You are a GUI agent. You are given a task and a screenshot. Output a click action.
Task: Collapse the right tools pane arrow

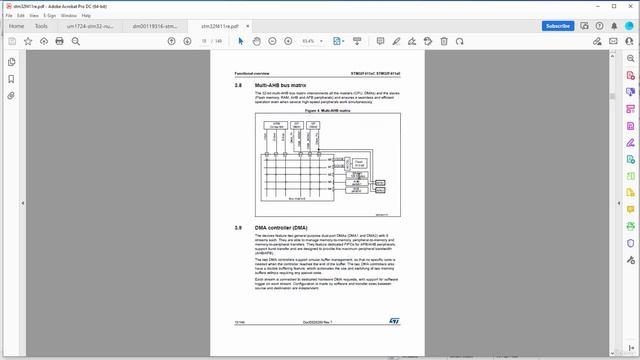[x=619, y=203]
